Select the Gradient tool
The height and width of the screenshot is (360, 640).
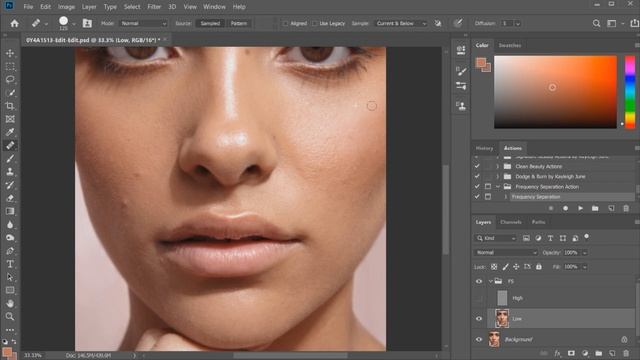coord(10,211)
